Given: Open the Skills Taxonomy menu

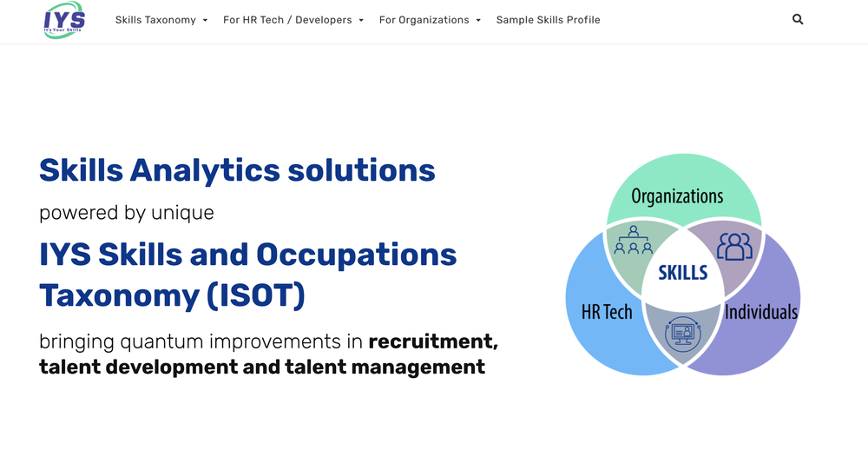Looking at the screenshot, I should [x=155, y=20].
